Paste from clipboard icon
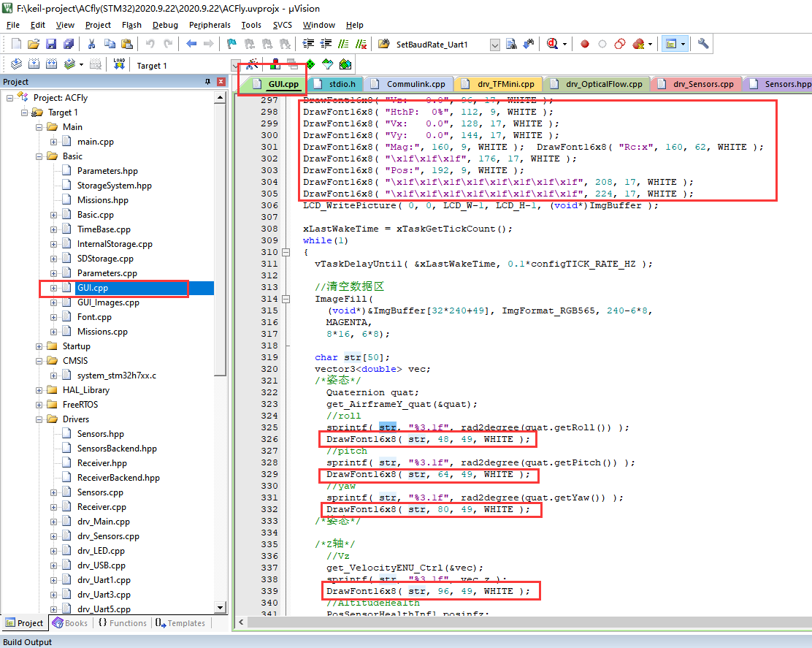Viewport: 812px width, 648px height. pos(127,44)
